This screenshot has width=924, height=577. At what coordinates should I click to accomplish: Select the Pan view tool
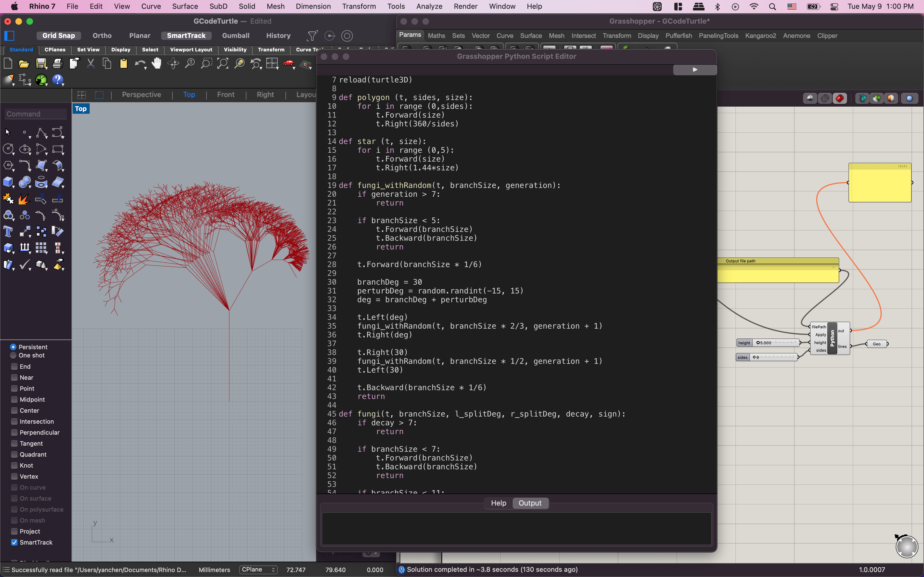156,63
